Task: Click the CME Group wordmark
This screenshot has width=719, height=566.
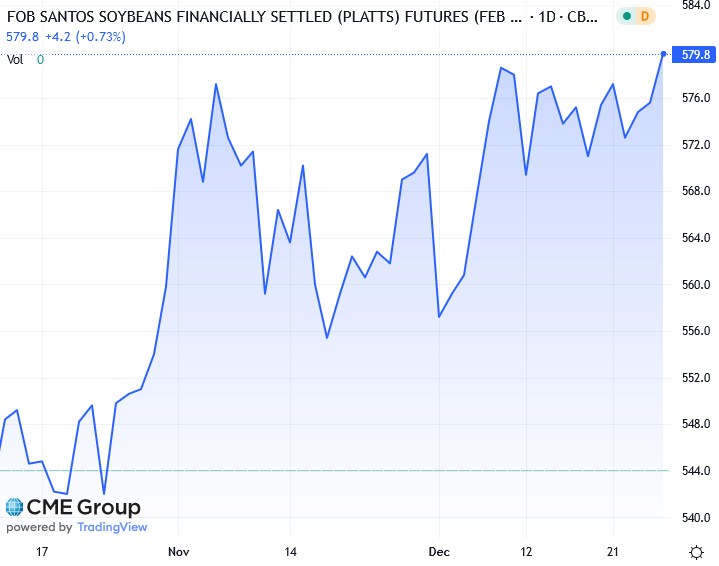Action: (84, 507)
